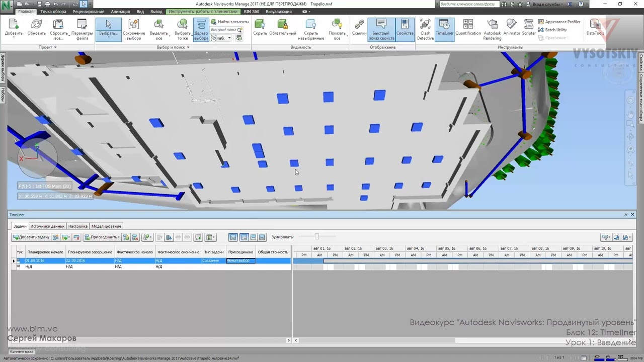The image size is (644, 362).
Task: Toggle the second Gantt display mode button
Action: [244, 237]
